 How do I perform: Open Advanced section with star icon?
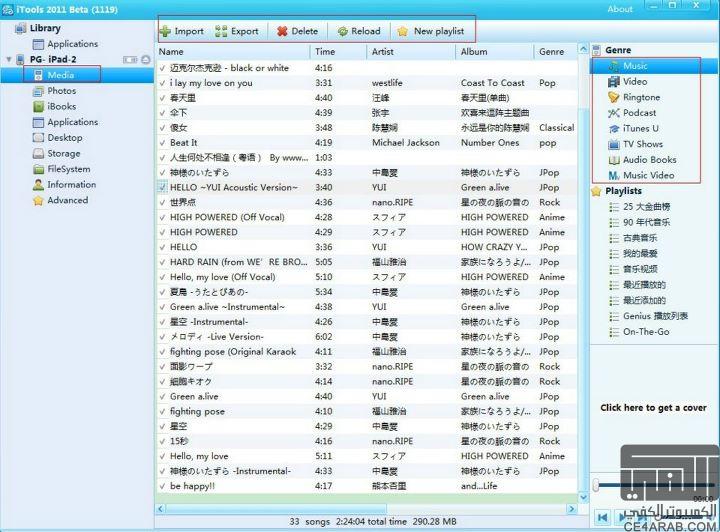click(x=60, y=200)
